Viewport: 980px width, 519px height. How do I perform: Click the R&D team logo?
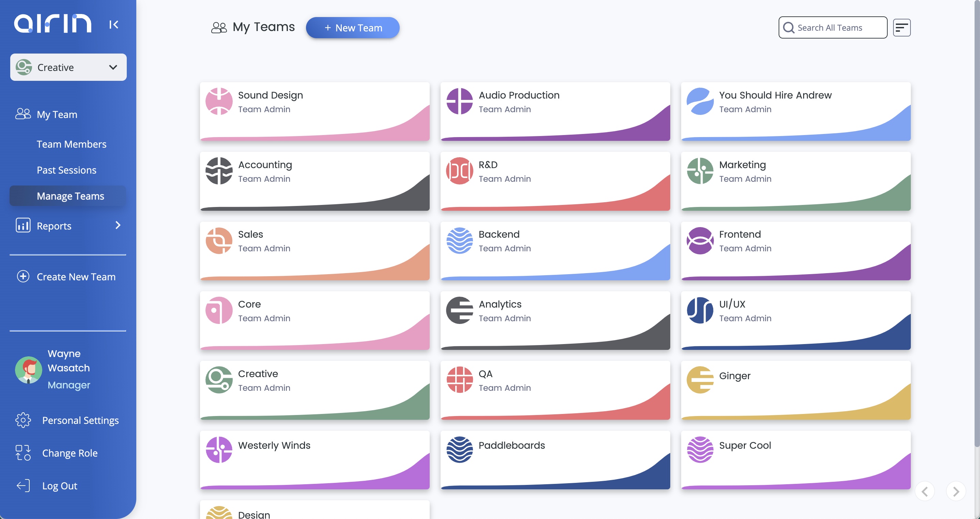pos(460,170)
